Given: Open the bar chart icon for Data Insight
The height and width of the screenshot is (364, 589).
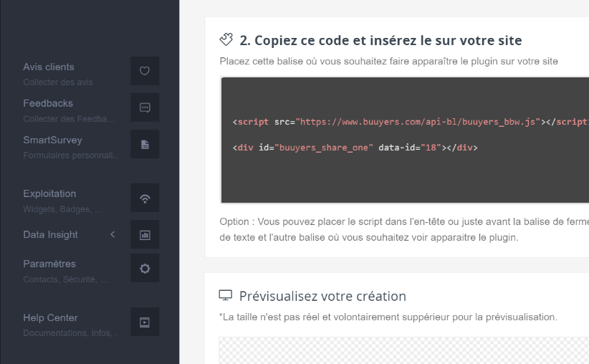Looking at the screenshot, I should tap(145, 234).
